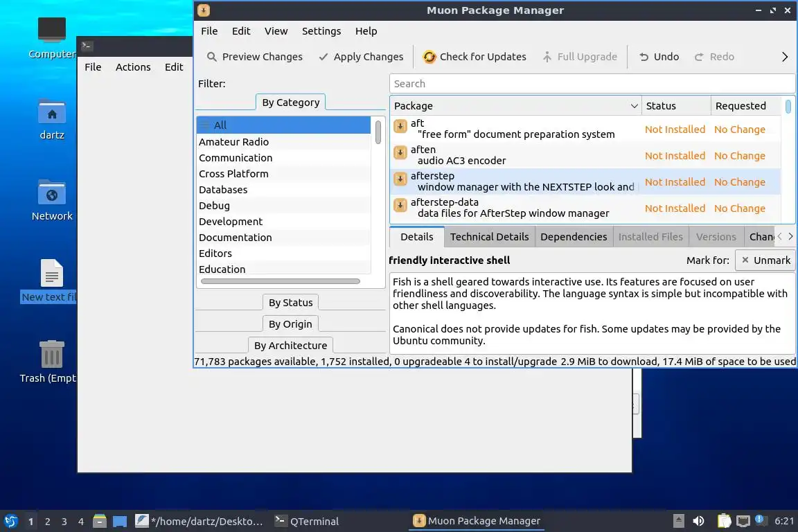Expand the By Status filter section
This screenshot has height=532, width=798.
291,303
